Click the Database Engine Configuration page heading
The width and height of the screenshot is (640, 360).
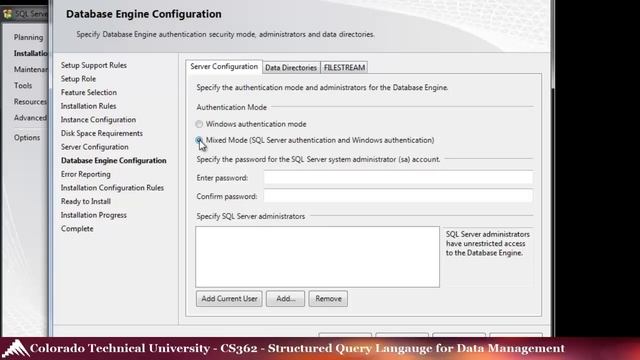click(144, 14)
